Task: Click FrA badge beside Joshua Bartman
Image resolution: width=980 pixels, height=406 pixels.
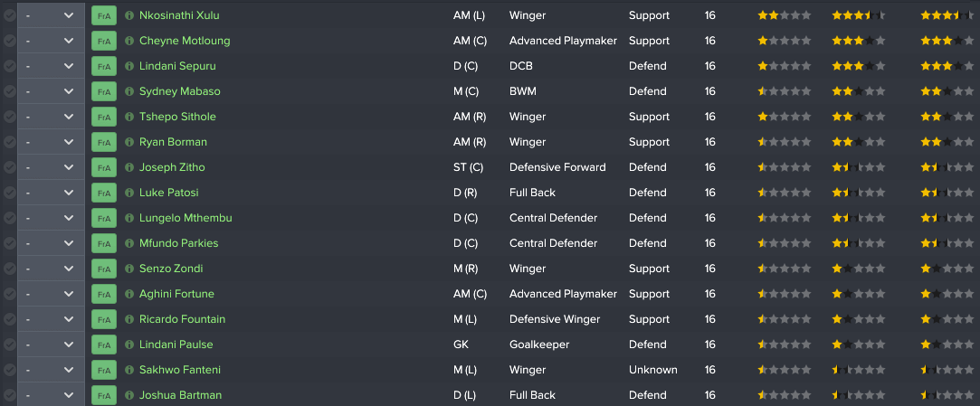Action: click(104, 395)
